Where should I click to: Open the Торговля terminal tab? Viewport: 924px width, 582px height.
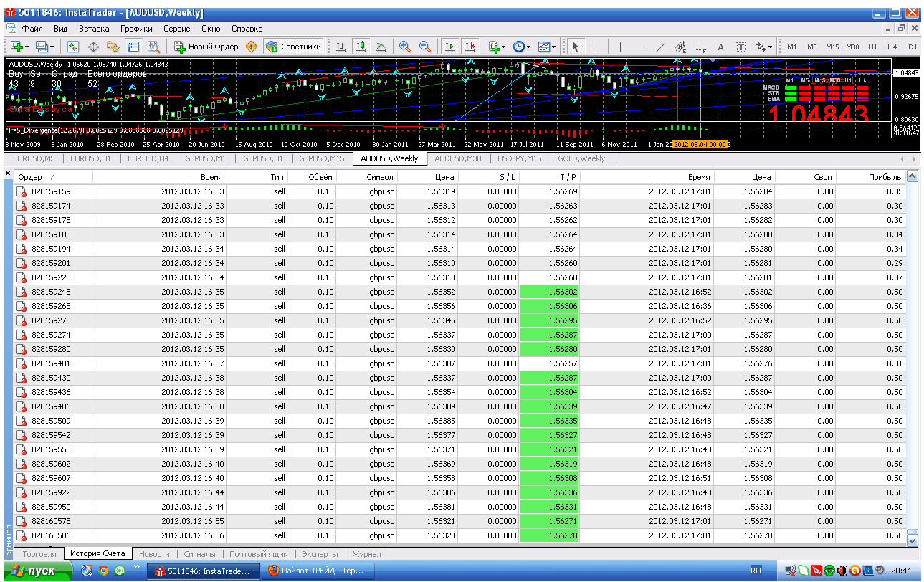point(39,554)
